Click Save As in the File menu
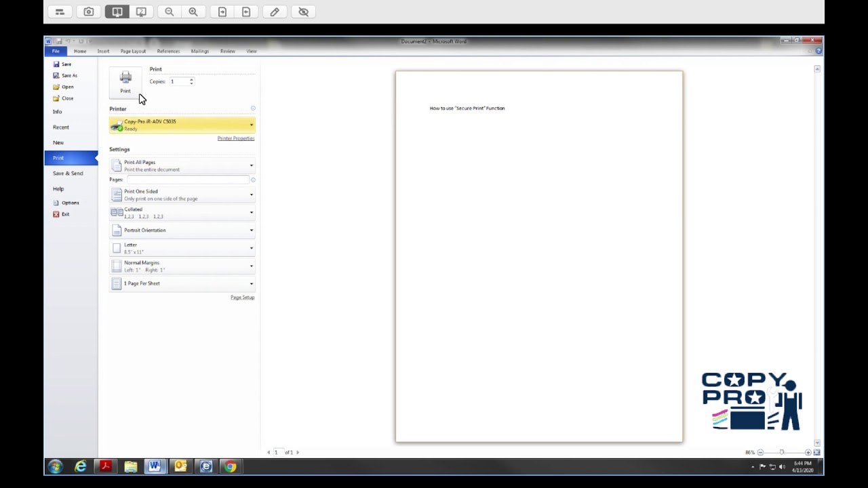The width and height of the screenshot is (868, 488). [x=65, y=75]
